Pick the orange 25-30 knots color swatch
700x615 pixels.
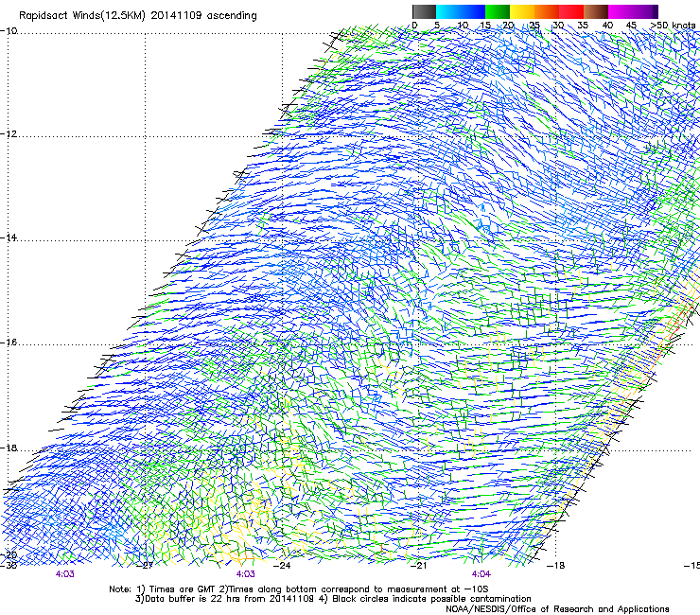547,11
